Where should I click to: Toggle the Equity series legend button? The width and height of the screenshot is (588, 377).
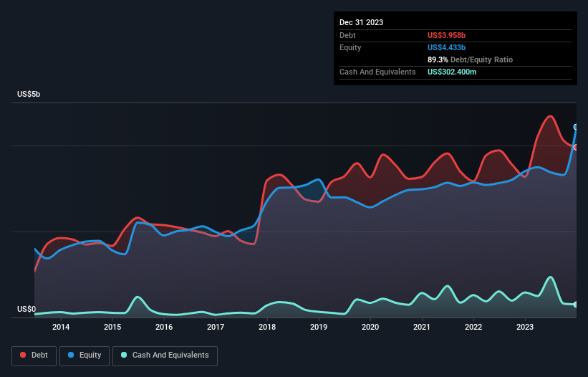pos(85,355)
